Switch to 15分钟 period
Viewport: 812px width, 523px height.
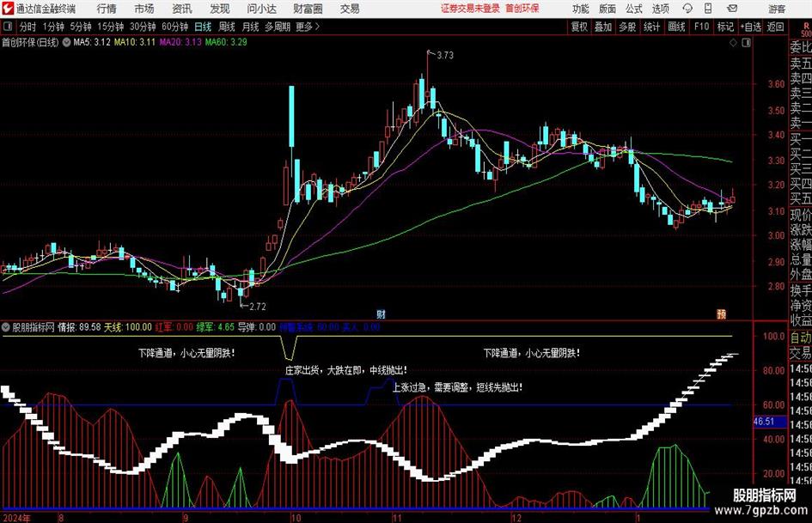click(111, 27)
